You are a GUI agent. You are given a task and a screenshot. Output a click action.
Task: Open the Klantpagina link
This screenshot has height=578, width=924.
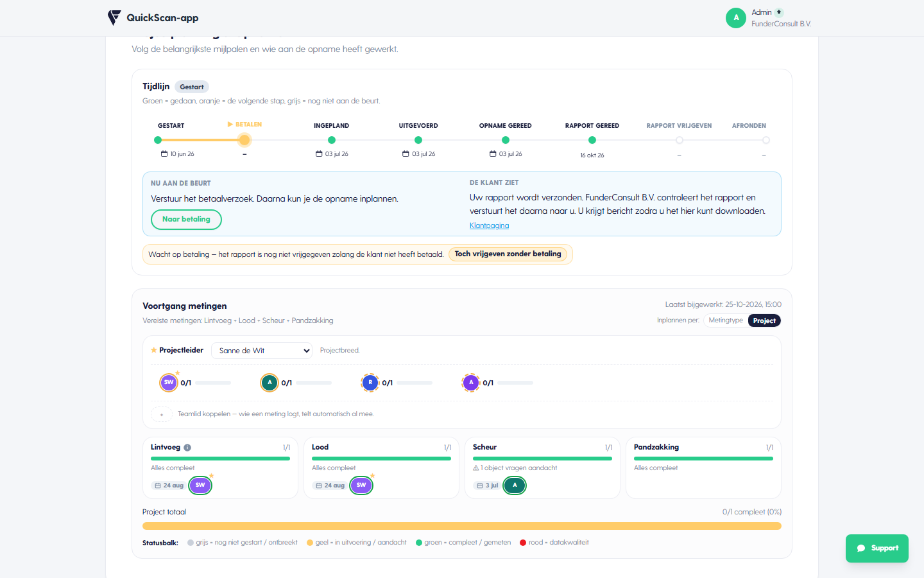[x=489, y=225]
